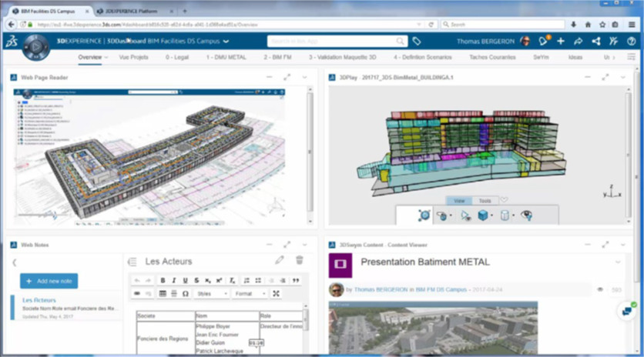The image size is (644, 357).
Task: Toggle the note list panel icon
Action: [x=132, y=262]
